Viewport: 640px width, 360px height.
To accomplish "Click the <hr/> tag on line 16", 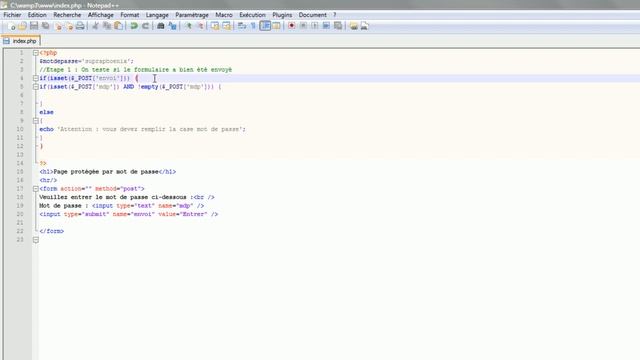I will point(48,180).
